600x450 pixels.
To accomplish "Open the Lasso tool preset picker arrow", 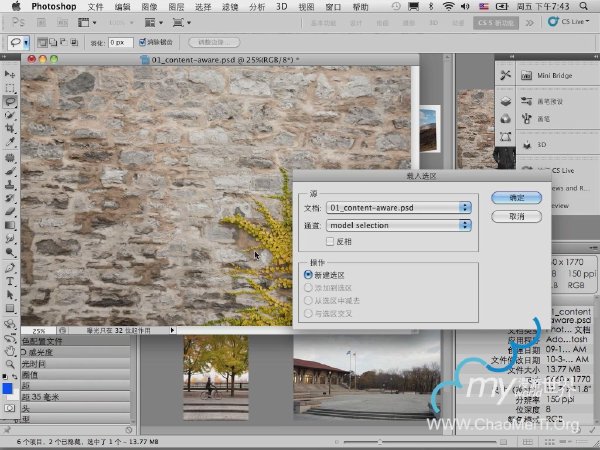I will coord(26,42).
